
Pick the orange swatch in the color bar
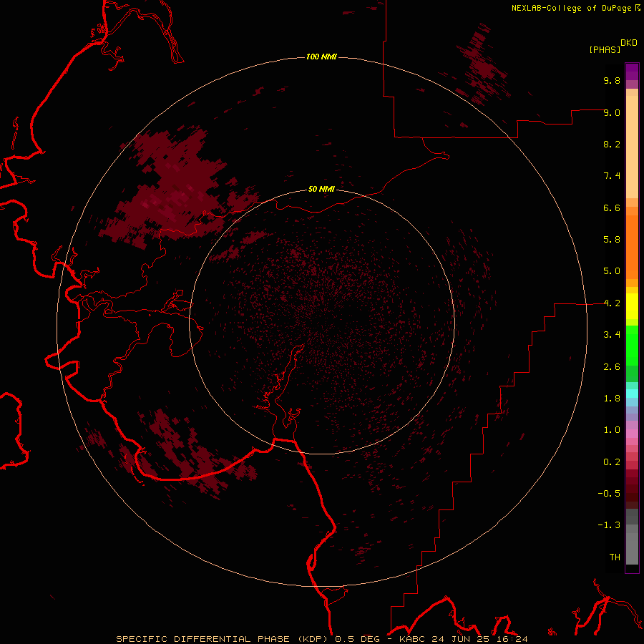[x=632, y=246]
